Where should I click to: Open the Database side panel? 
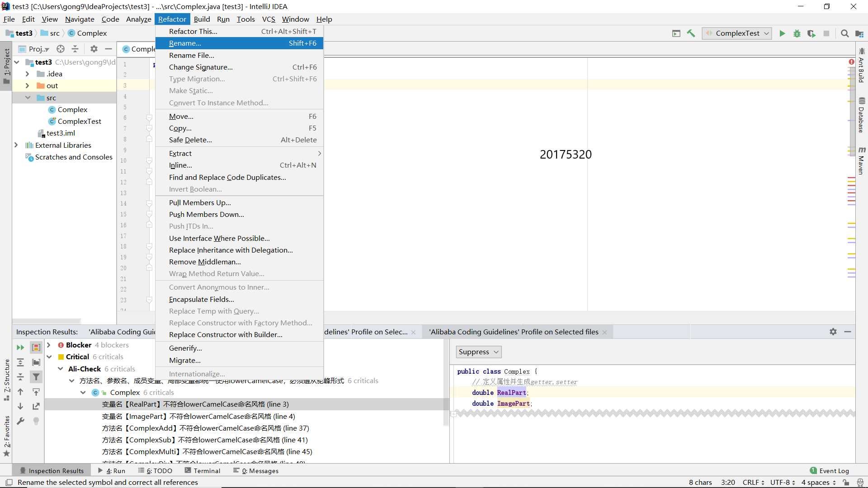[861, 115]
